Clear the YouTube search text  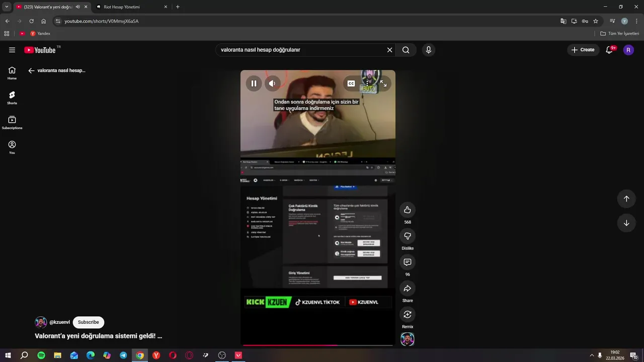(389, 50)
